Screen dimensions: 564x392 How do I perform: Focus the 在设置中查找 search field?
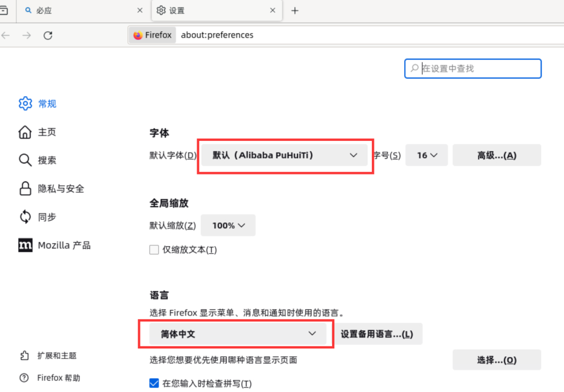[x=473, y=68]
